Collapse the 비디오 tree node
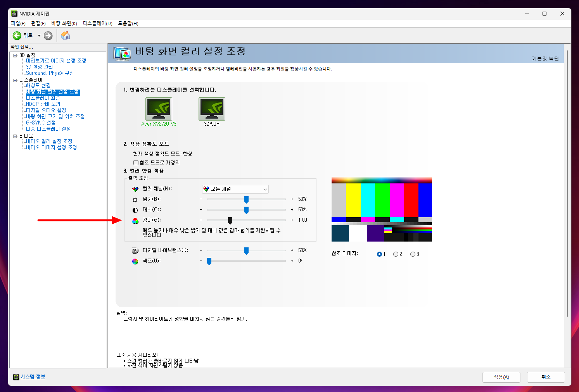579x392 pixels. (x=15, y=136)
